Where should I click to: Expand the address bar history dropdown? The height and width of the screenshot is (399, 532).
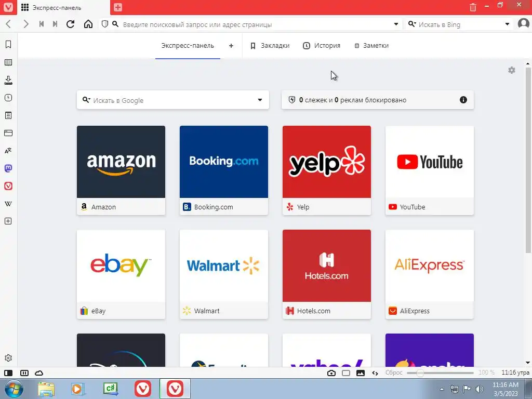point(396,24)
